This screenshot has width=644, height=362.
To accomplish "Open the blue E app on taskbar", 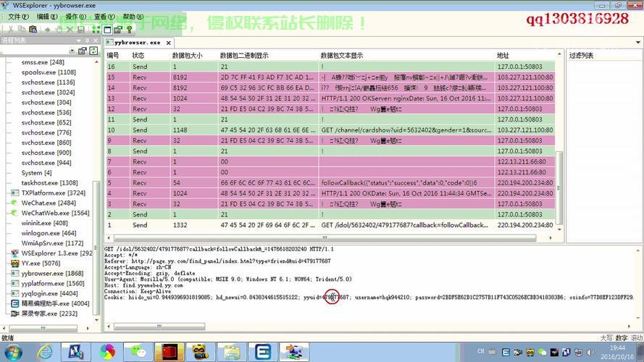I will (262, 352).
